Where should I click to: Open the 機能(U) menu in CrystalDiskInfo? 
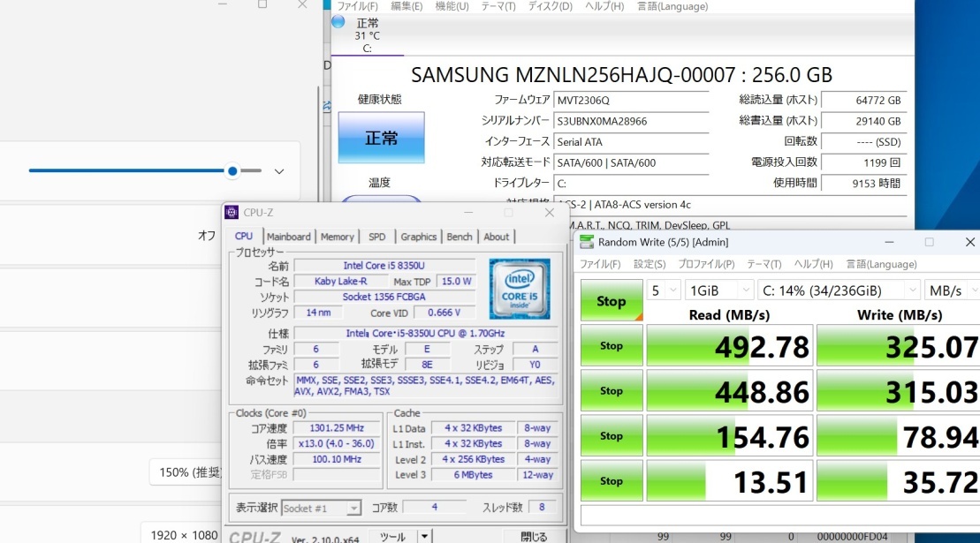click(x=452, y=6)
